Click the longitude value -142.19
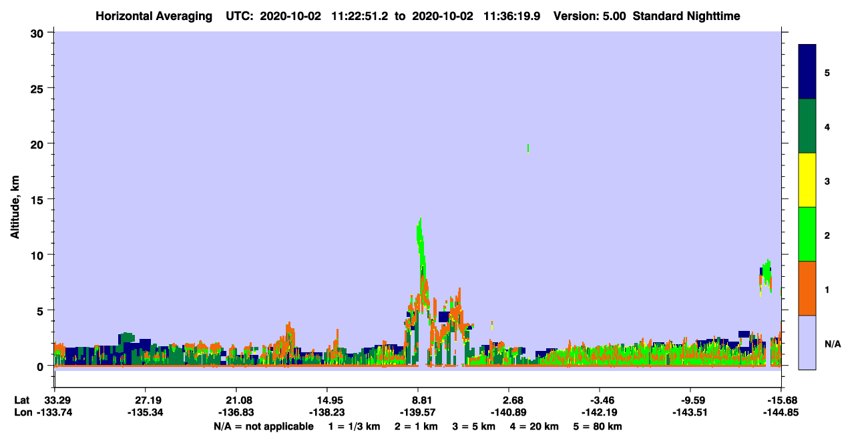 (x=600, y=412)
